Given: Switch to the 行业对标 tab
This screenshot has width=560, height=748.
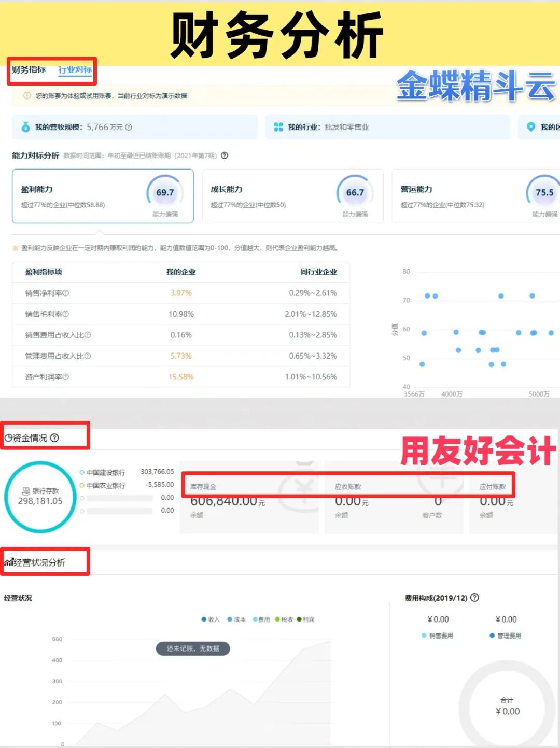Looking at the screenshot, I should click(x=75, y=70).
